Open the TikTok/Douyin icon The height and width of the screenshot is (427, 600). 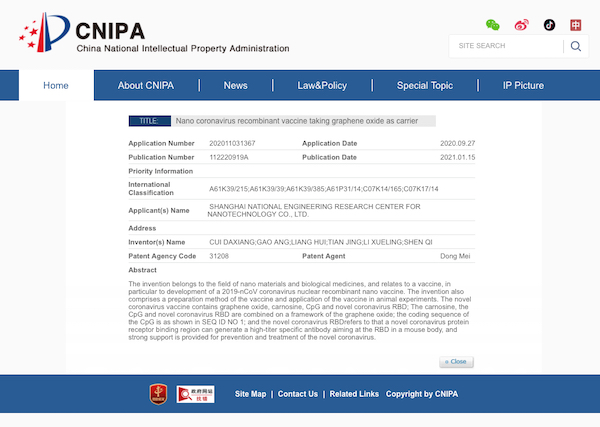[549, 25]
